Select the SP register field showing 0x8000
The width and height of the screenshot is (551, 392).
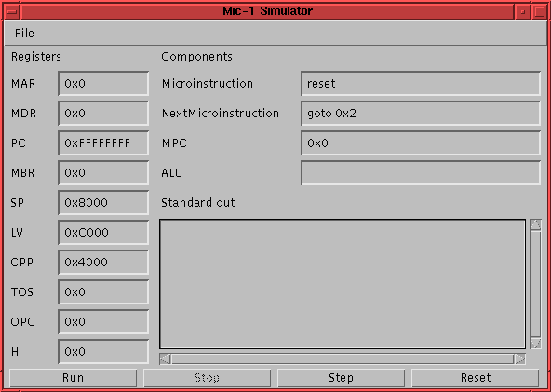click(x=103, y=202)
